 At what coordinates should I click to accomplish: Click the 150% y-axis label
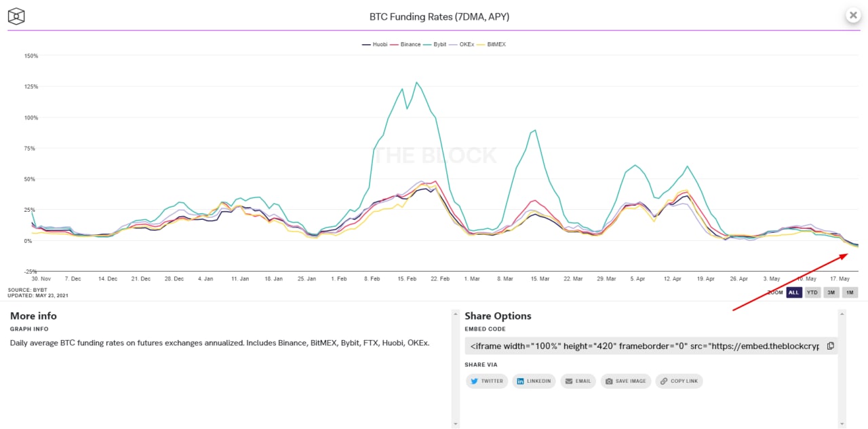[x=31, y=56]
